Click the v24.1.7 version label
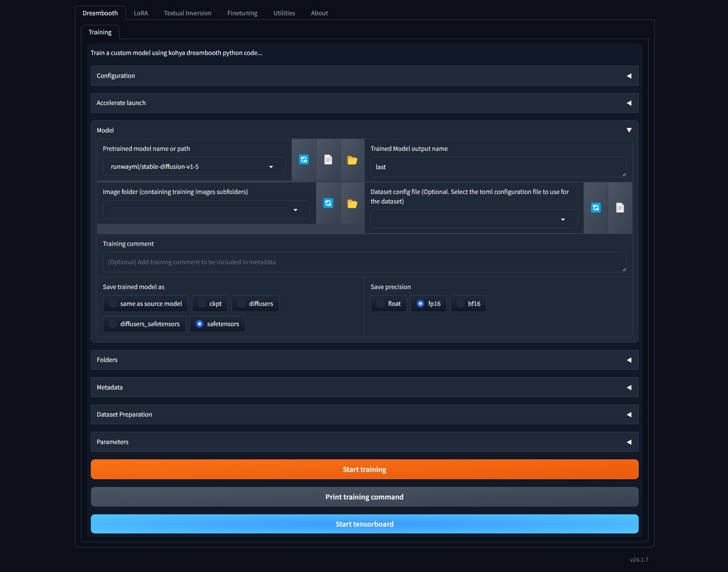 pyautogui.click(x=639, y=560)
